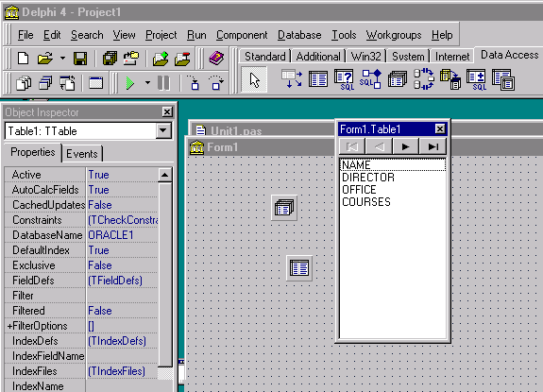This screenshot has height=392, width=543.
Task: Select the BatchMove component icon
Action: (x=450, y=79)
